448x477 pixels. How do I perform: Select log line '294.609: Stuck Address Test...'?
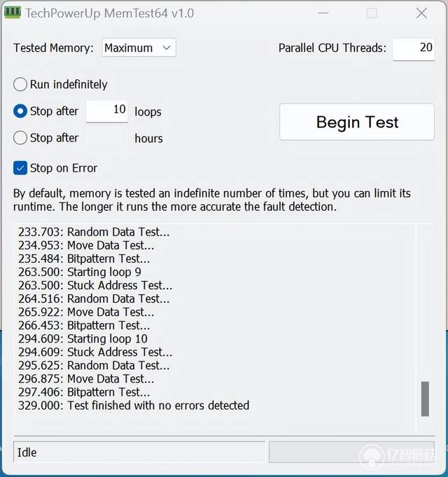click(95, 352)
